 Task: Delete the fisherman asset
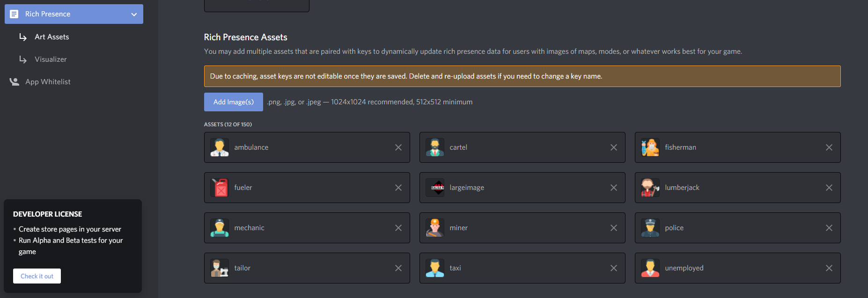tap(829, 147)
